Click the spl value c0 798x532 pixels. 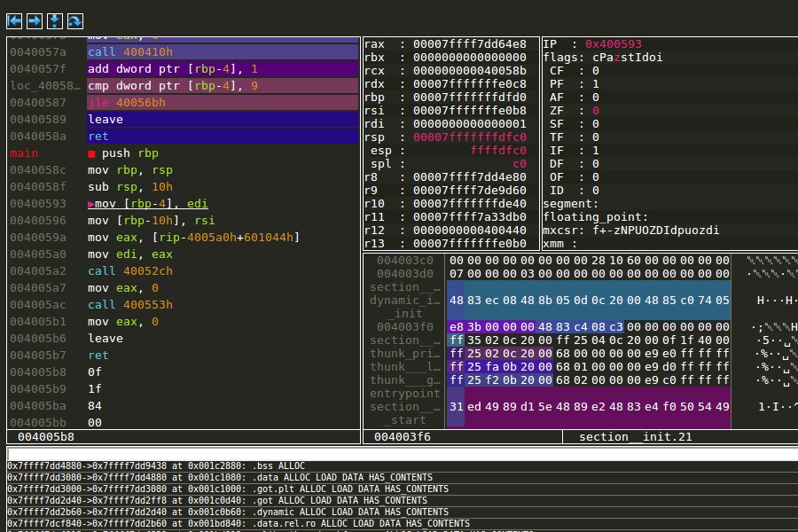[x=520, y=163]
